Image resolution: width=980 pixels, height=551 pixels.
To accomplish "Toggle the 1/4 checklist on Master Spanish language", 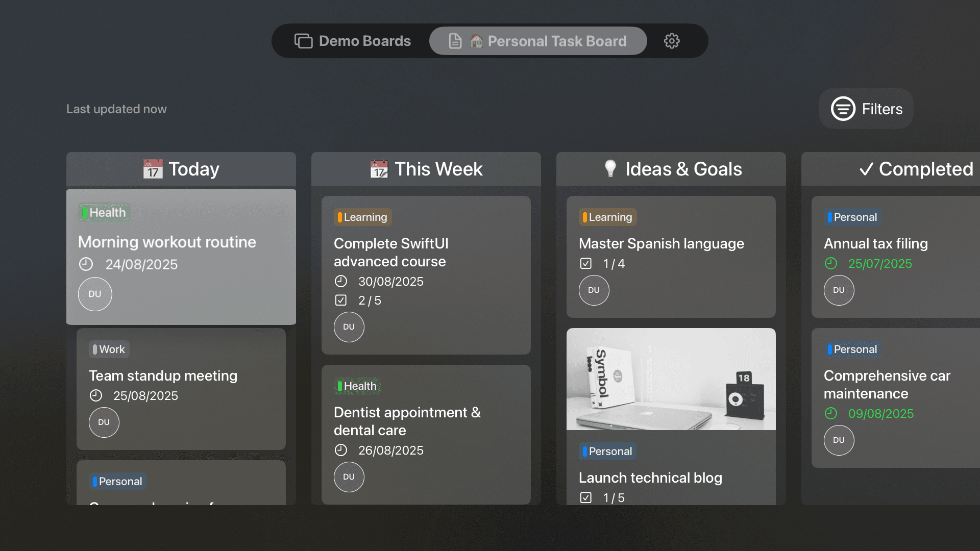I will 585,263.
